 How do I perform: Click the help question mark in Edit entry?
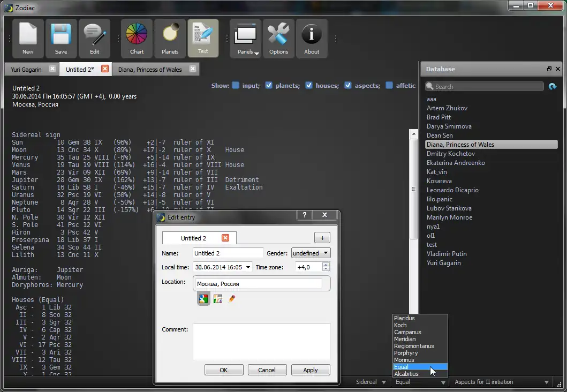305,215
